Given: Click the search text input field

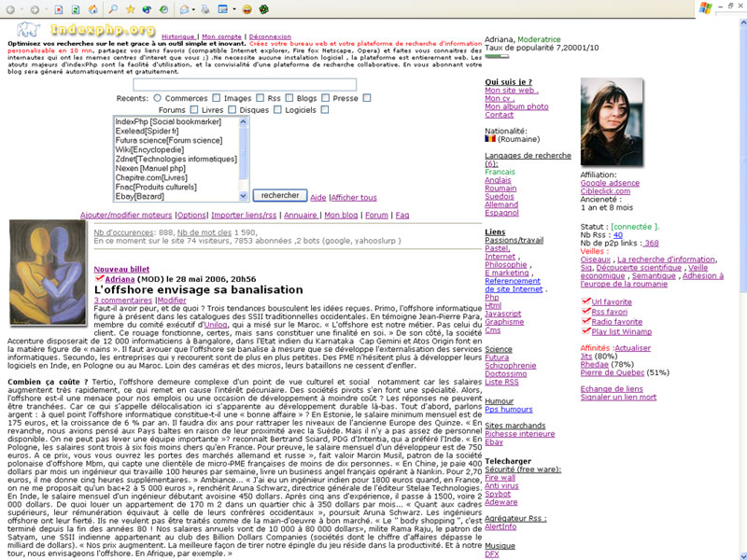Looking at the screenshot, I should click(x=245, y=85).
